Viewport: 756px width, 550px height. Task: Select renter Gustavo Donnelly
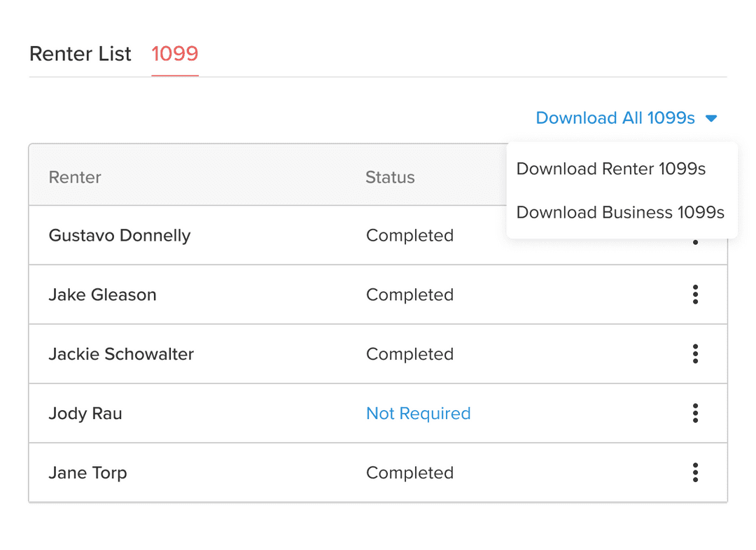(120, 235)
